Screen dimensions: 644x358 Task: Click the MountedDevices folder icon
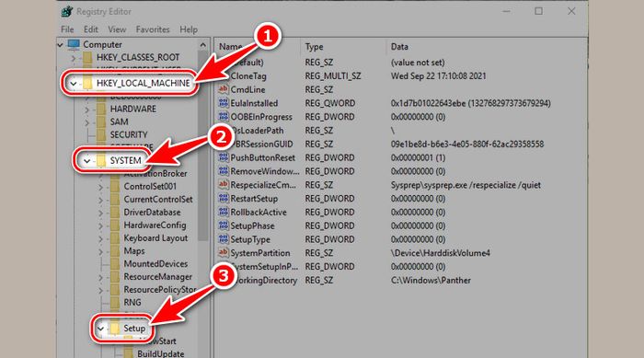[x=115, y=264]
